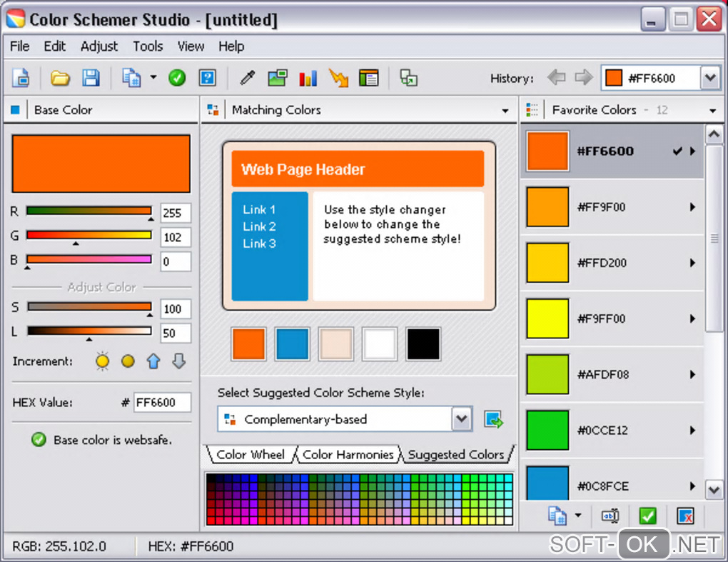Image resolution: width=728 pixels, height=562 pixels.
Task: Click the G value field showing 102
Action: coord(176,237)
